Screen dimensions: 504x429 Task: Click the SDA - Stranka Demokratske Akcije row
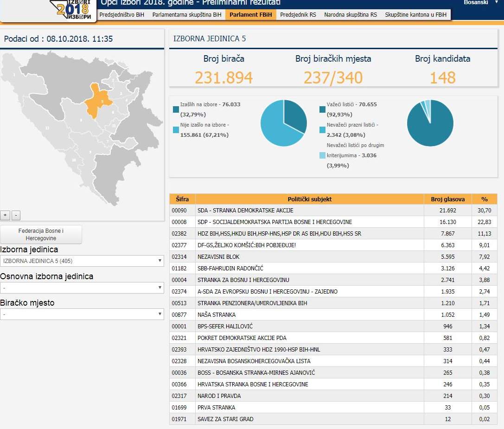coord(309,211)
